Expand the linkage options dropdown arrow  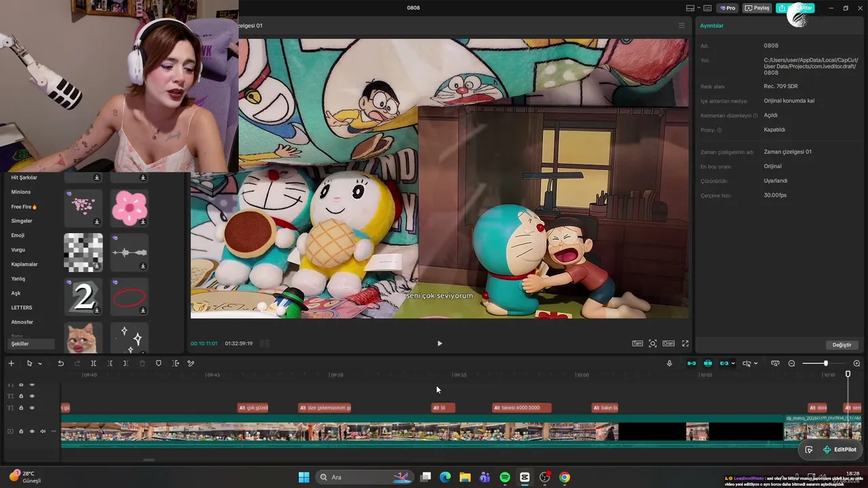coord(733,364)
